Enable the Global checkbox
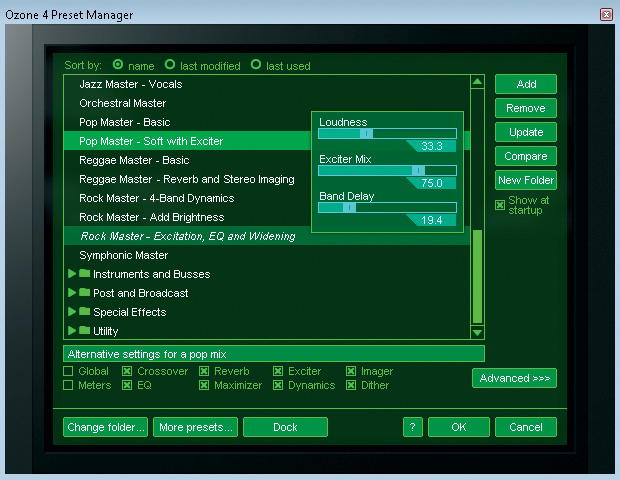Image resolution: width=620 pixels, height=480 pixels. coord(68,371)
